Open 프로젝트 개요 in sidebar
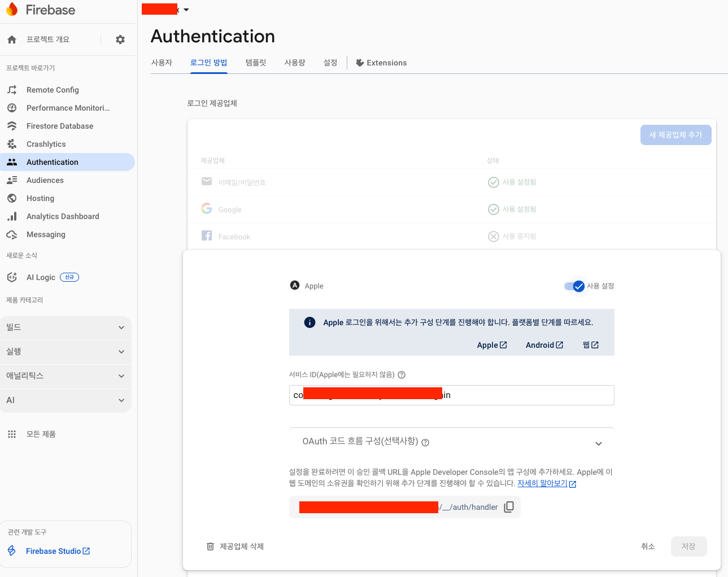The image size is (728, 577). pos(48,40)
